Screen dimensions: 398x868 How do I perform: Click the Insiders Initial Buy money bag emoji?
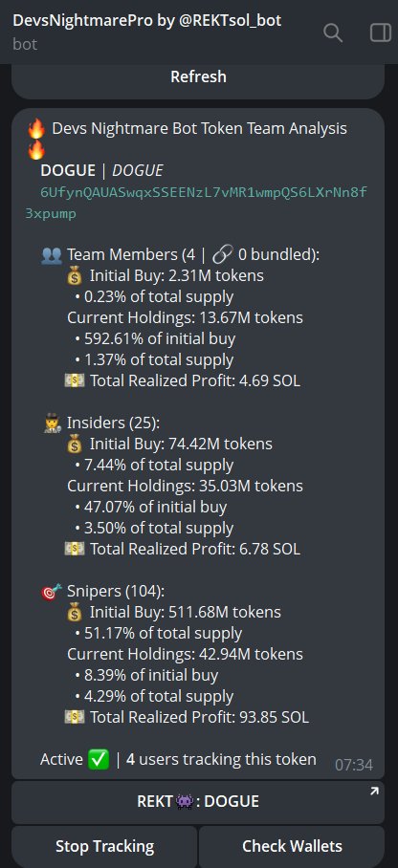tap(75, 444)
